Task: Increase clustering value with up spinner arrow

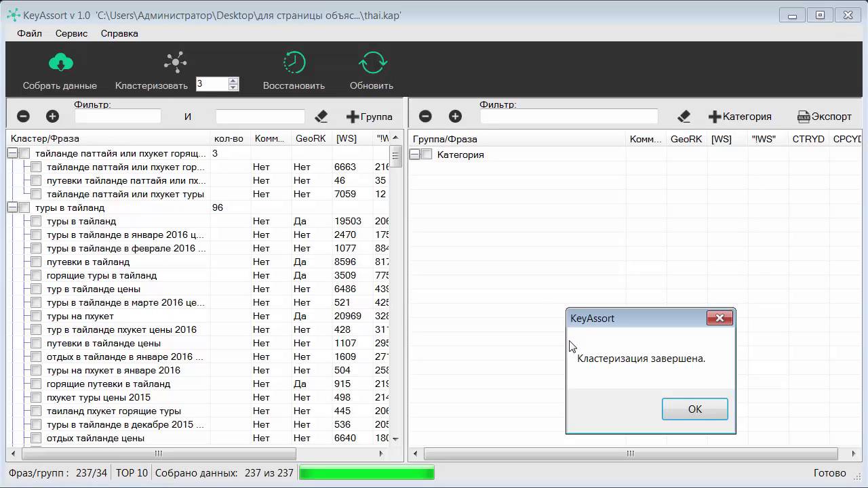Action: coord(233,81)
